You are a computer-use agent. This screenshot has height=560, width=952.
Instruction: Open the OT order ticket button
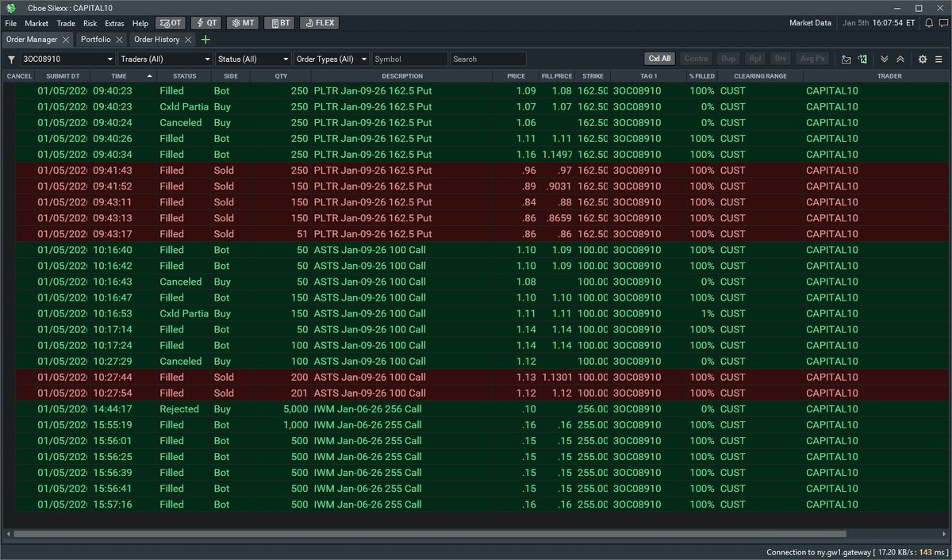170,23
